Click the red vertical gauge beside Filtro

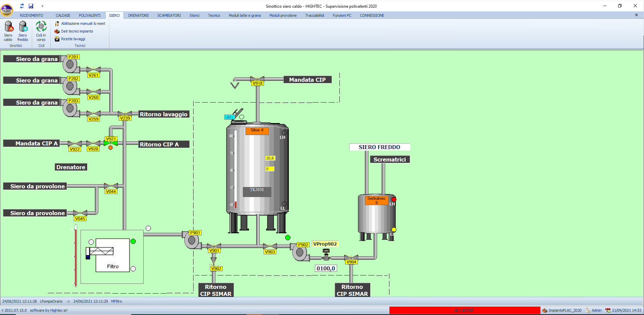[x=76, y=256]
